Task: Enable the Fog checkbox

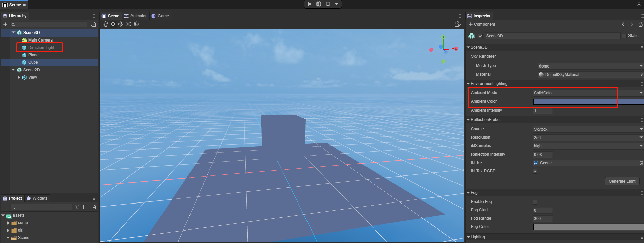Action: click(535, 202)
